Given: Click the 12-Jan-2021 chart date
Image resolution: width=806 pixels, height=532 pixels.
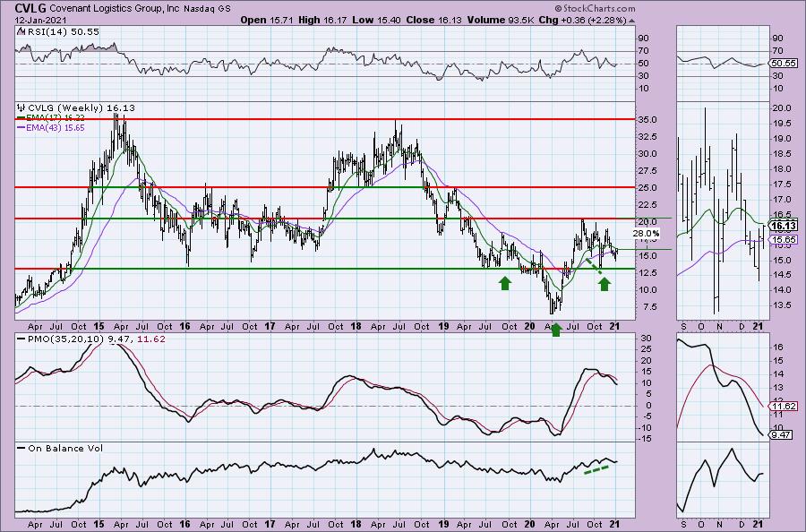Looking at the screenshot, I should (39, 21).
